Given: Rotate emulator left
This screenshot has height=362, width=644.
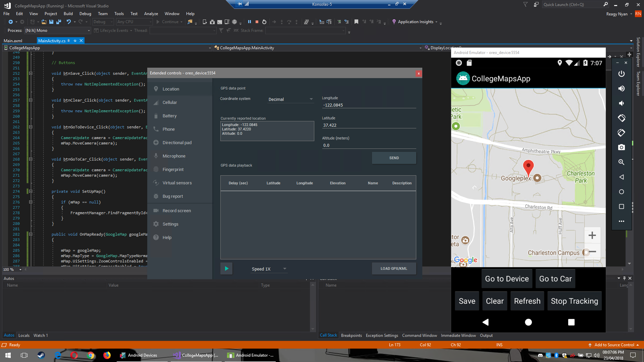Looking at the screenshot, I should (622, 118).
